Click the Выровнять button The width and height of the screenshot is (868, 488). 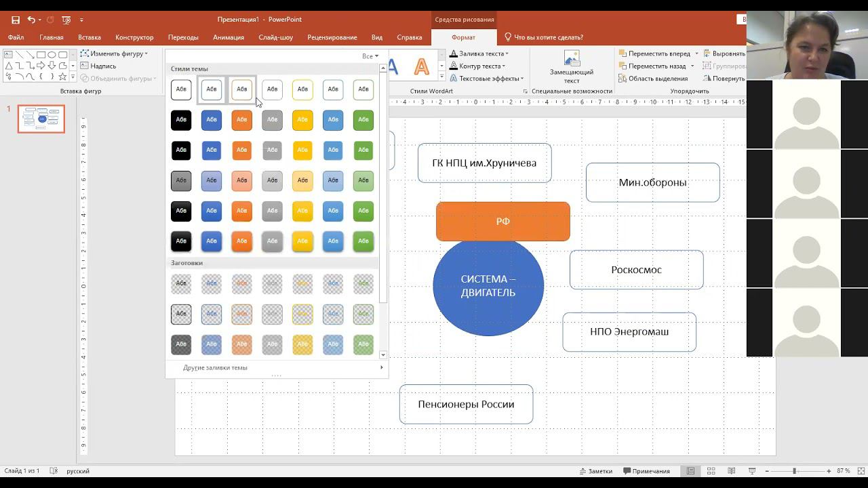tap(724, 54)
